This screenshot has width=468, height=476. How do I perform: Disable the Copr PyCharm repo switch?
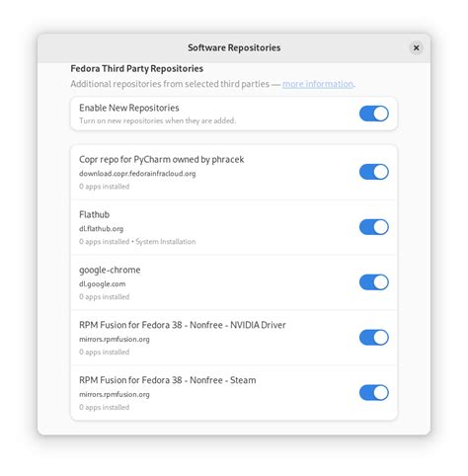[374, 172]
